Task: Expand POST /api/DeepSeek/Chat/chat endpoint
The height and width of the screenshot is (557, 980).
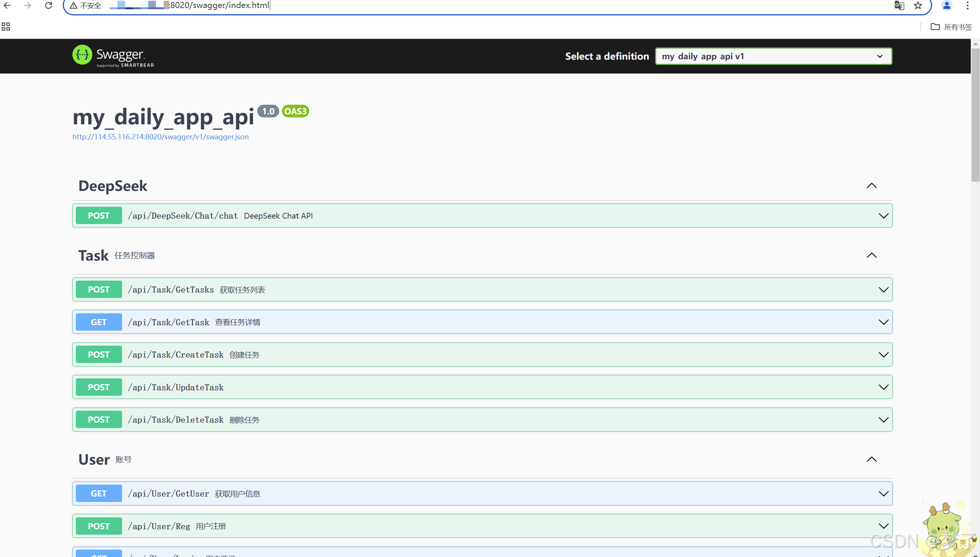Action: coord(883,216)
